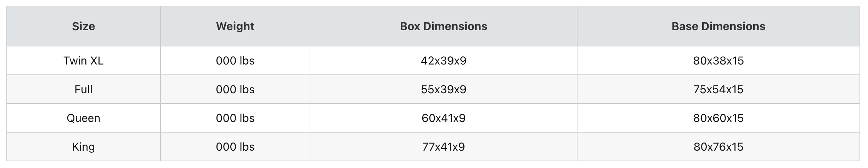The width and height of the screenshot is (868, 168).
Task: Select the 77x41x9 box dimensions cell
Action: click(444, 147)
